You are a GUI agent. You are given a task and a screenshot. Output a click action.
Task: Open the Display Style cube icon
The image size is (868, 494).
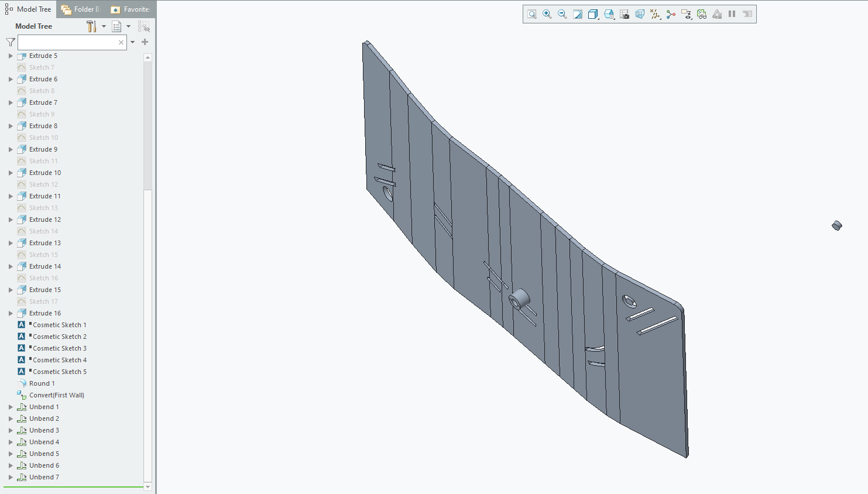[593, 13]
